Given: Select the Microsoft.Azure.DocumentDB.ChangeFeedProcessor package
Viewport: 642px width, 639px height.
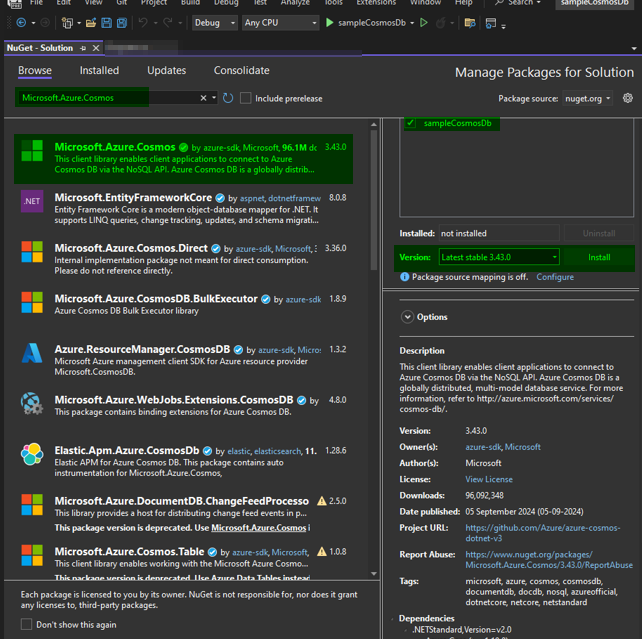Looking at the screenshot, I should pyautogui.click(x=183, y=515).
